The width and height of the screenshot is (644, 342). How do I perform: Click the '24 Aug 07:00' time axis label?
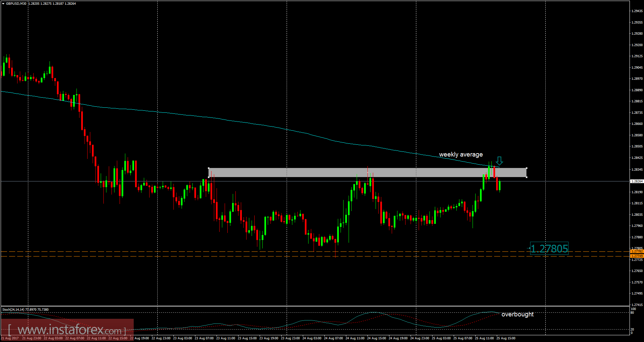(333, 338)
